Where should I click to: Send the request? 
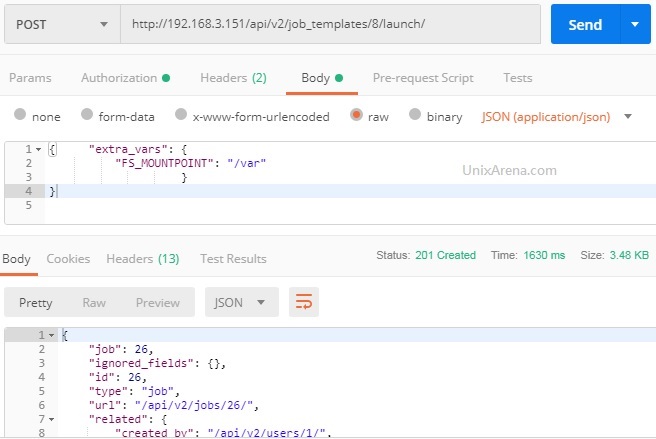(585, 25)
